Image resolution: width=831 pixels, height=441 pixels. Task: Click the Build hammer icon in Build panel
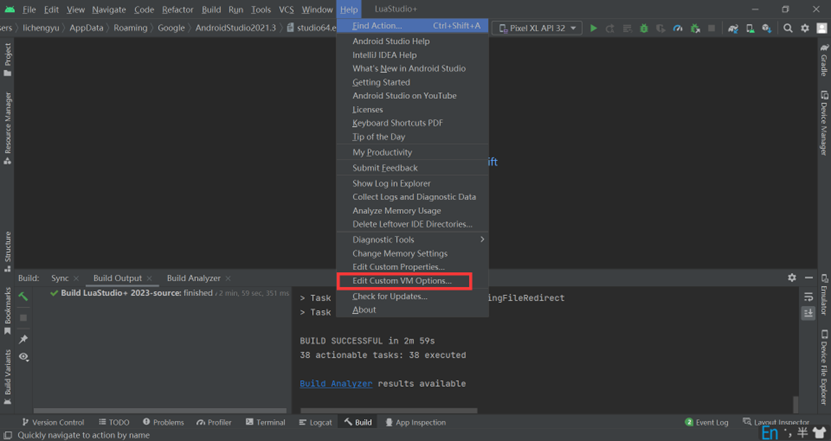[23, 296]
